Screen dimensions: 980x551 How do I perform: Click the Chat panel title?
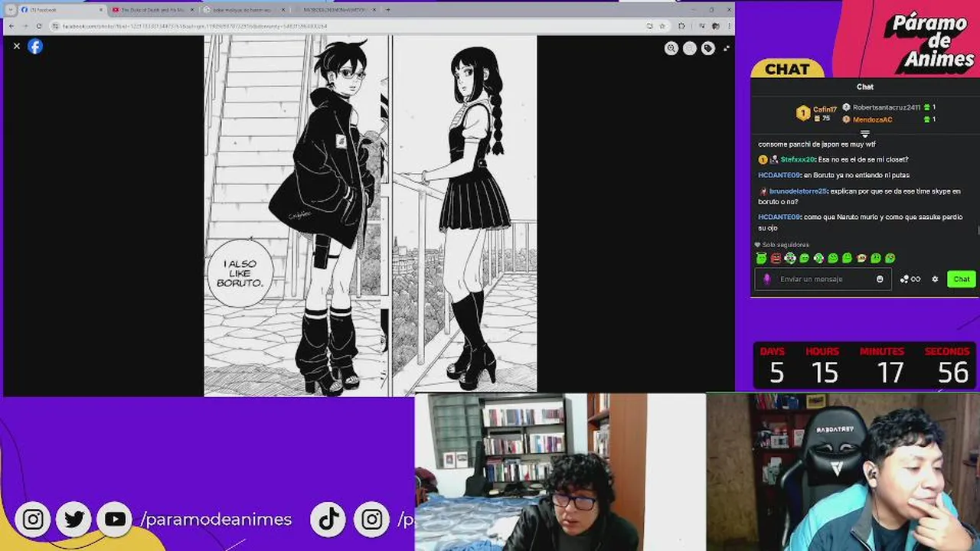click(865, 87)
